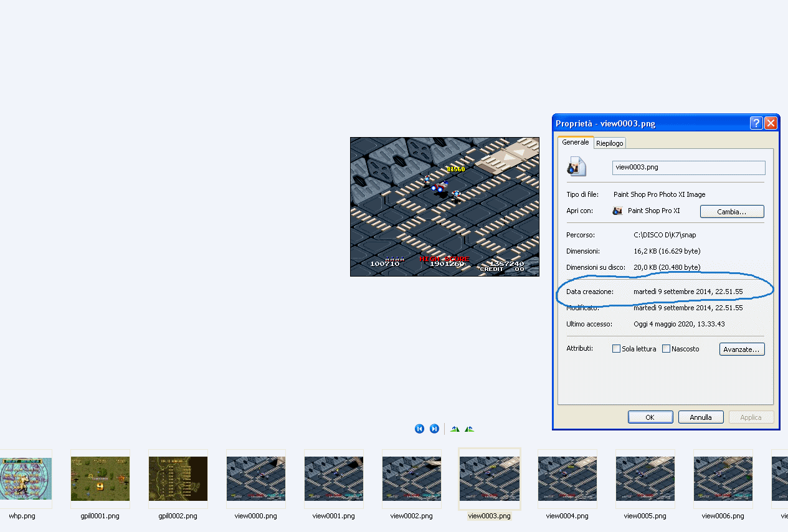The image size is (788, 532).
Task: Go to the previous image in filmstrip
Action: [419, 429]
